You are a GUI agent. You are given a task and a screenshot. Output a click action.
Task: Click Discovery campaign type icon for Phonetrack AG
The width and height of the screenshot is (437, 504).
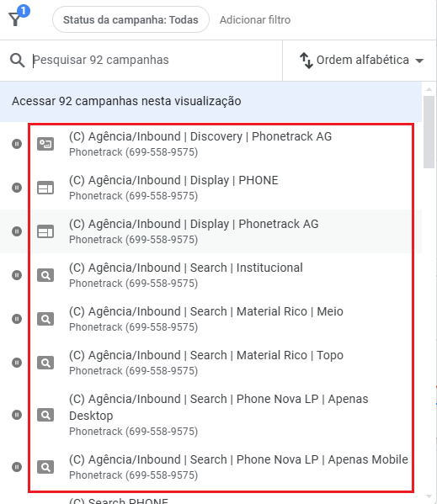(x=45, y=144)
